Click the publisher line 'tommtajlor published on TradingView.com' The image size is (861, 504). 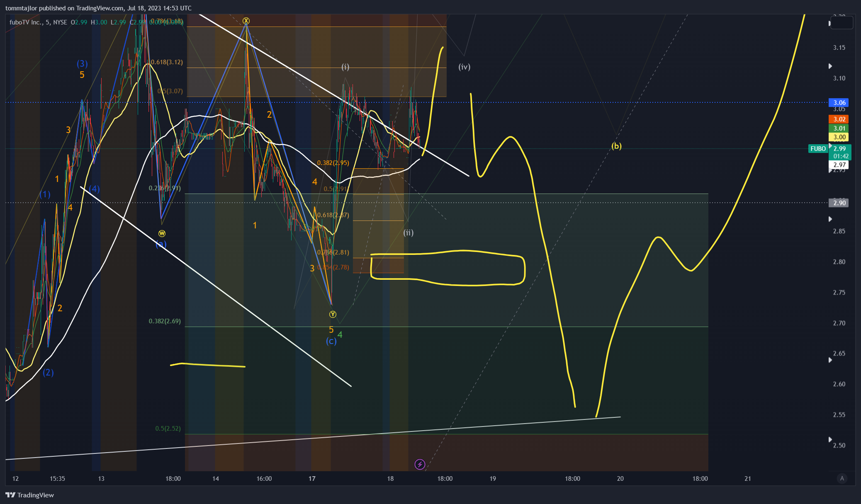click(x=64, y=8)
